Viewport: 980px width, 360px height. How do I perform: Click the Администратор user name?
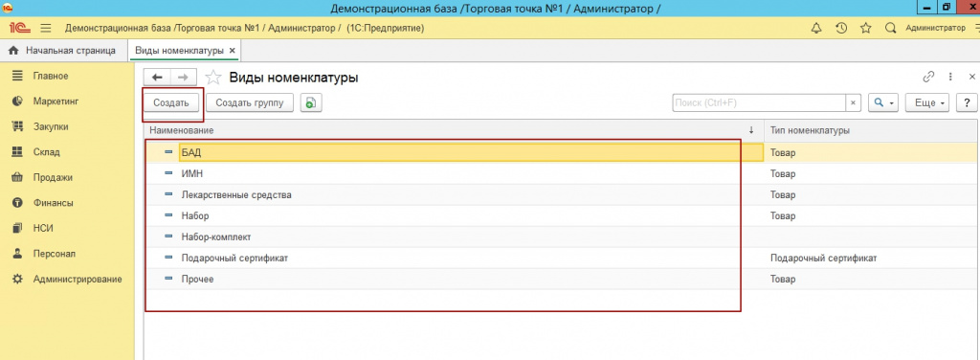coord(935,28)
